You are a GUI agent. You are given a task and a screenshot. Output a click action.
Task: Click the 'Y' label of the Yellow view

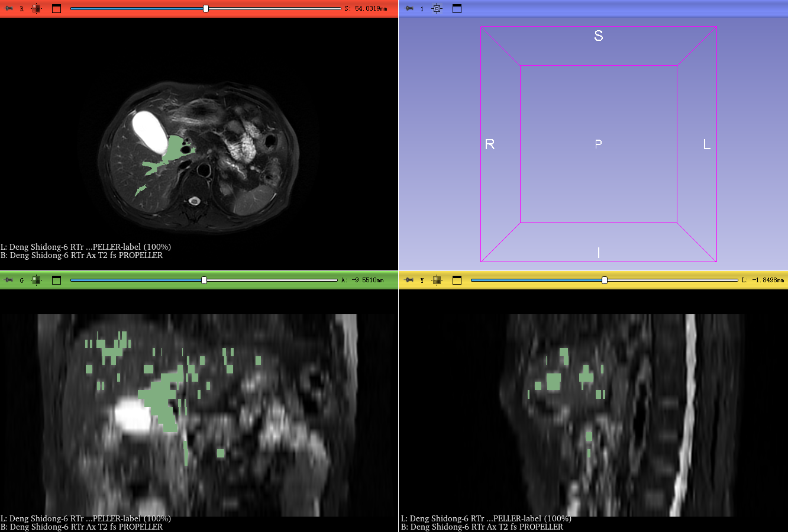[x=422, y=280]
